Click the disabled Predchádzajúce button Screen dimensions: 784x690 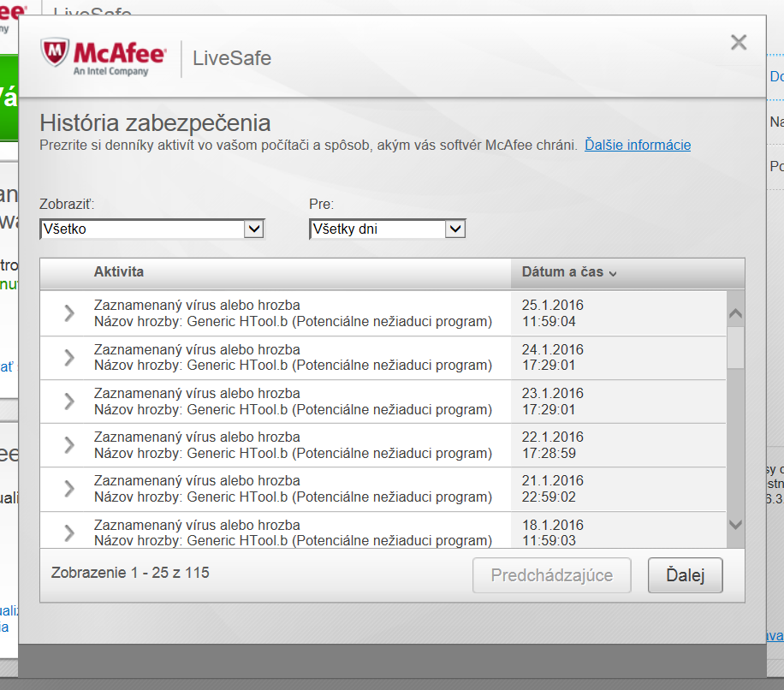[551, 575]
